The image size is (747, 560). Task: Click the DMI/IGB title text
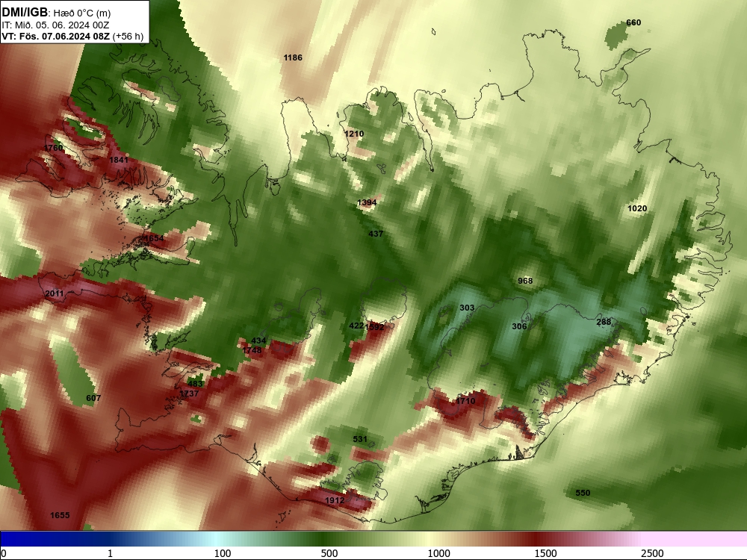click(x=25, y=13)
